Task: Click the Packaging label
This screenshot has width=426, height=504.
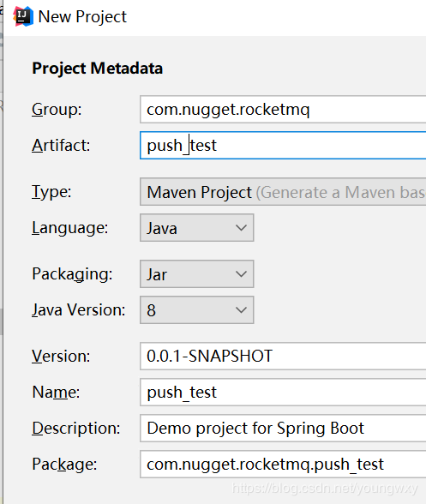Action: (x=72, y=274)
